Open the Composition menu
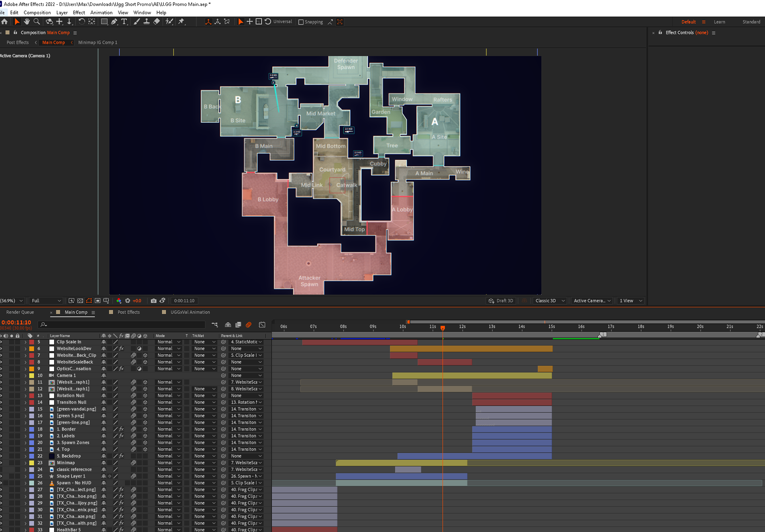Image resolution: width=765 pixels, height=532 pixels. coord(37,12)
